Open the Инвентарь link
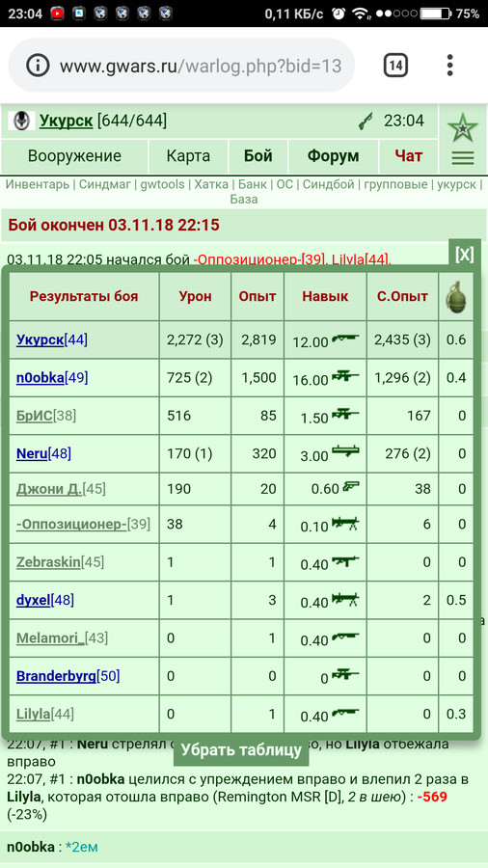This screenshot has height=868, width=488. pyautogui.click(x=38, y=184)
